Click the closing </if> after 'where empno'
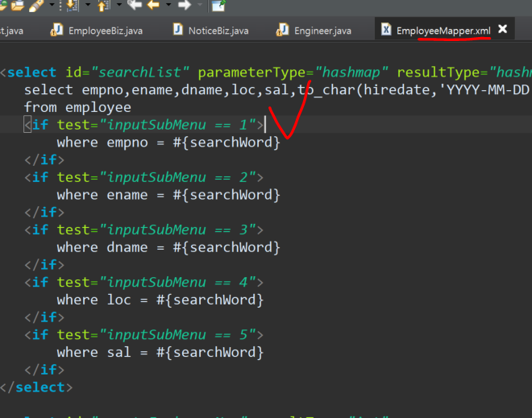This screenshot has width=532, height=418. tap(44, 159)
